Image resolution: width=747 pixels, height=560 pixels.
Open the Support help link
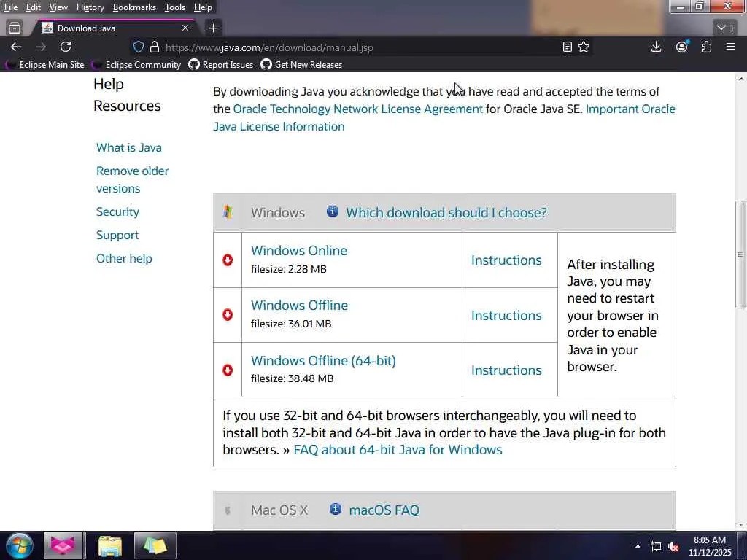[117, 235]
